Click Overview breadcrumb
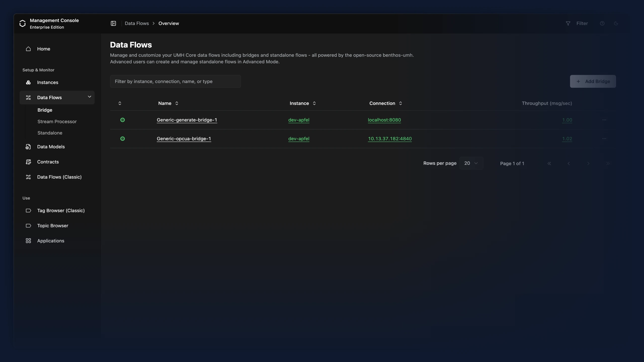644x362 pixels. click(169, 23)
